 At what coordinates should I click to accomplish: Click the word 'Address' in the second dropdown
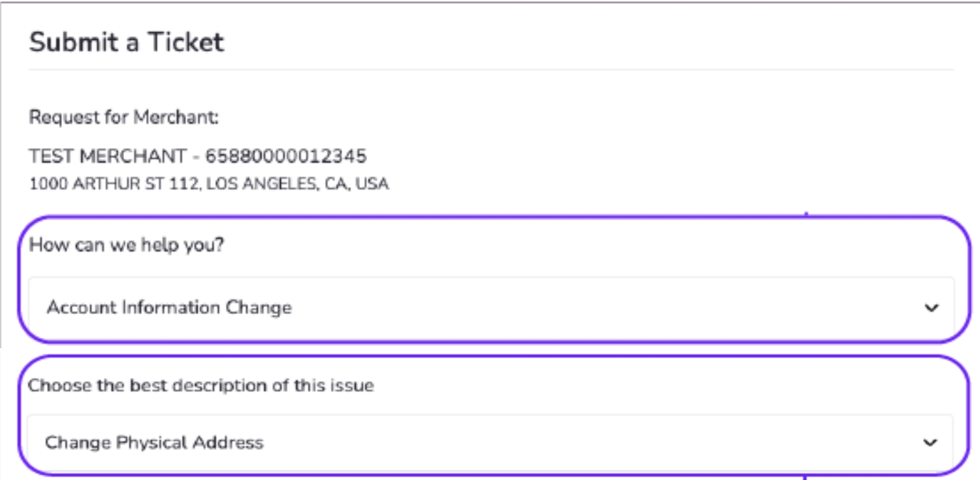coord(231,442)
